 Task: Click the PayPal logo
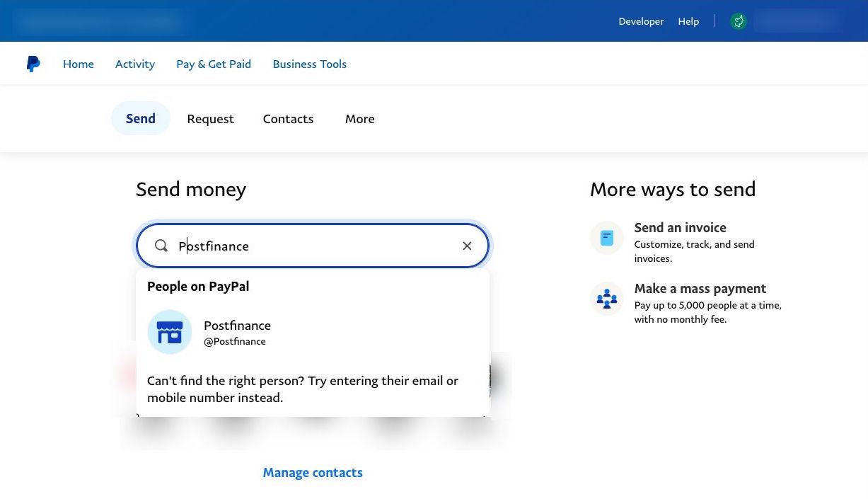tap(33, 64)
